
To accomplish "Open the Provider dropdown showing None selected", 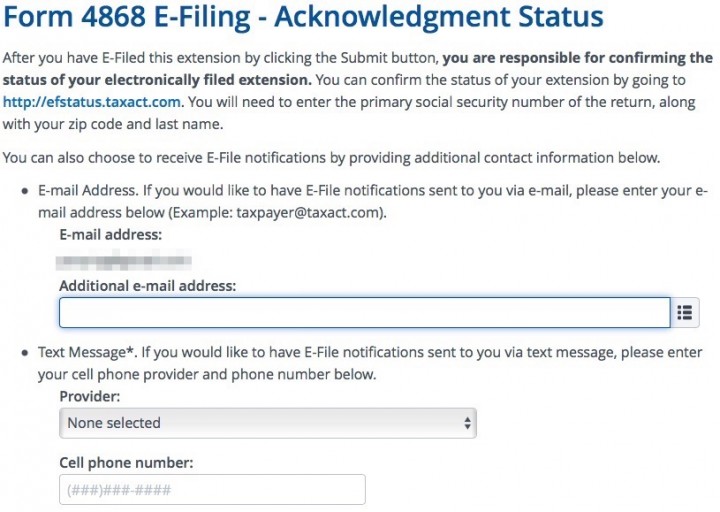I will (268, 423).
